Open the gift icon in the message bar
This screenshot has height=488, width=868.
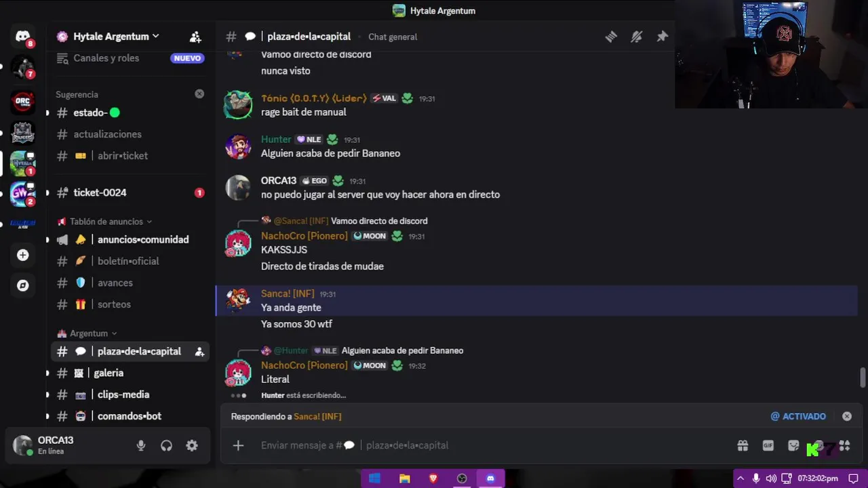[743, 445]
